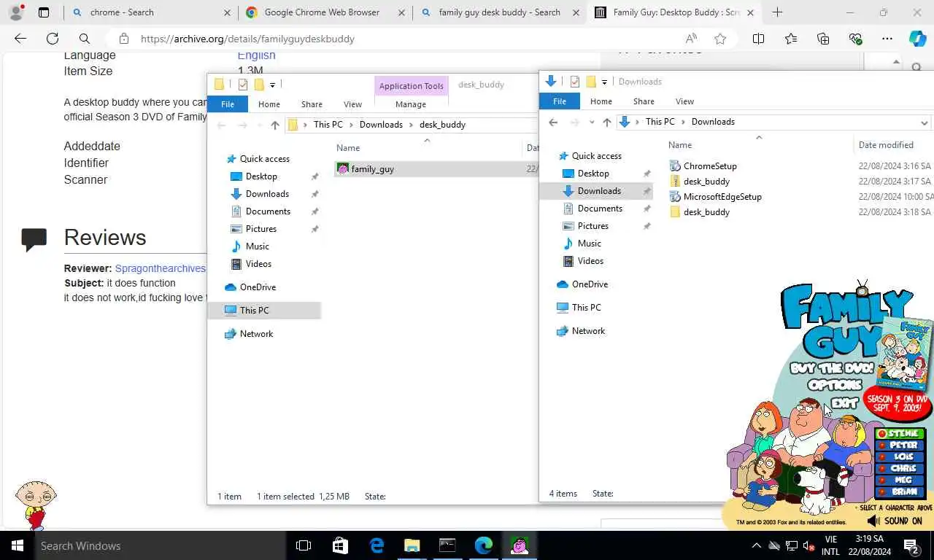
Task: Select the desk_buddy folder in the Downloads list
Action: click(699, 211)
